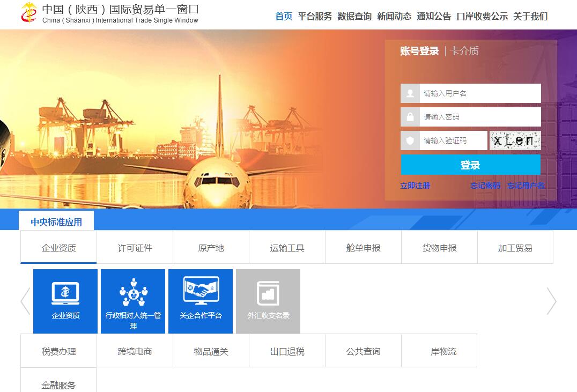577x392 pixels.
Task: Click the Single Window logo emblem
Action: pyautogui.click(x=29, y=13)
